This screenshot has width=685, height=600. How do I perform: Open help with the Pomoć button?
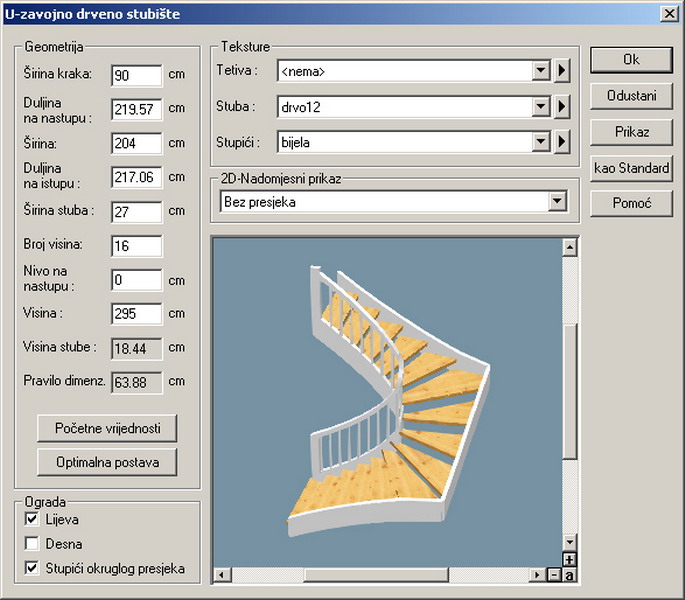(631, 204)
